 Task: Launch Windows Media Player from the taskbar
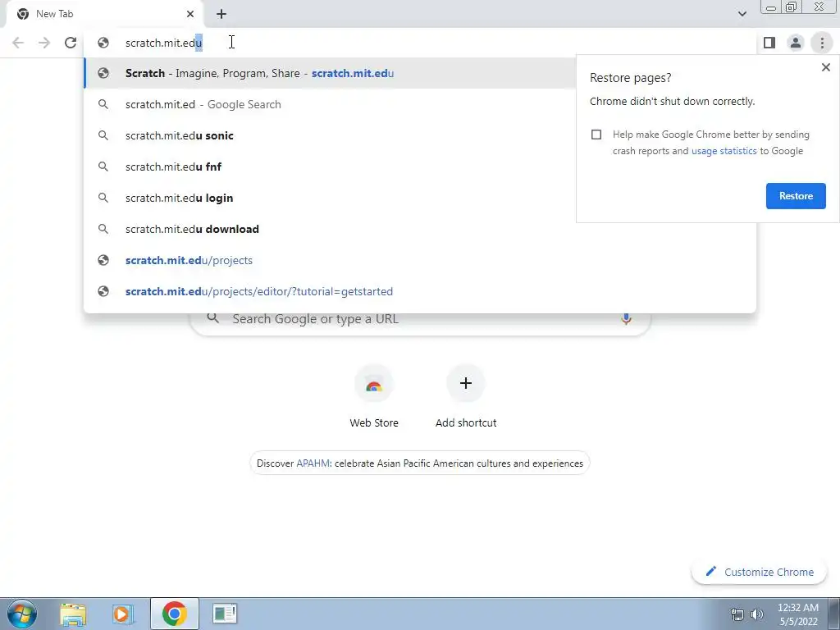(x=122, y=614)
